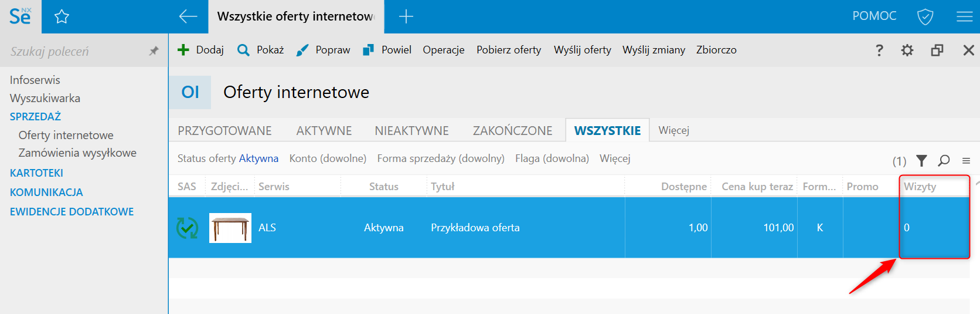The width and height of the screenshot is (980, 314).
Task: Click the magnifier search icon above table
Action: point(944,160)
